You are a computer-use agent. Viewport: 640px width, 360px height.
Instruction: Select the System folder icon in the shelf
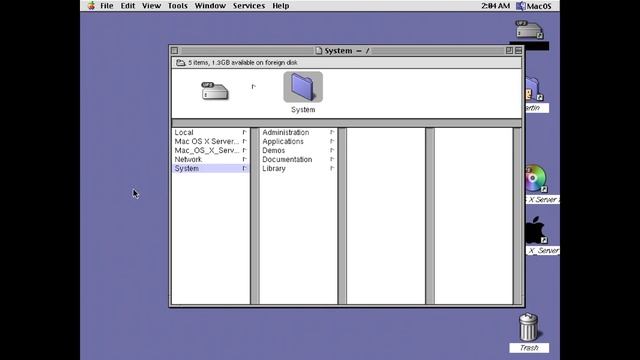[303, 87]
